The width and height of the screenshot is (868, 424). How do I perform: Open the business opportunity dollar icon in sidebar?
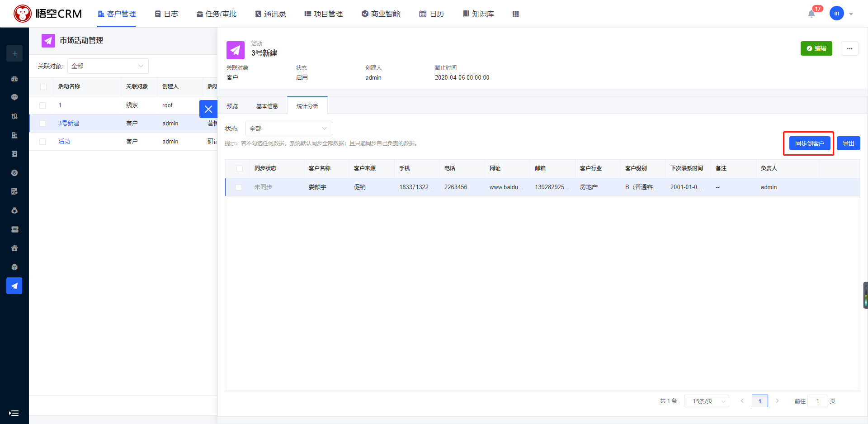(14, 173)
